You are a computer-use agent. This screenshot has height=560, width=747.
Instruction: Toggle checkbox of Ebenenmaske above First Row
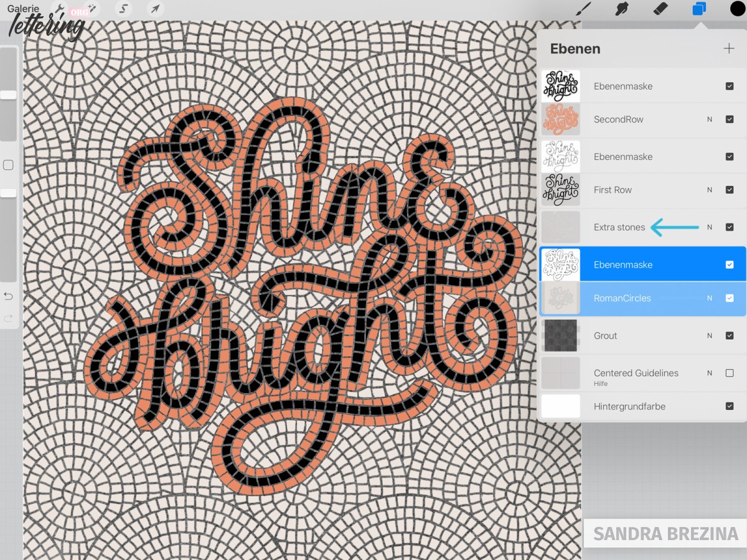click(730, 157)
